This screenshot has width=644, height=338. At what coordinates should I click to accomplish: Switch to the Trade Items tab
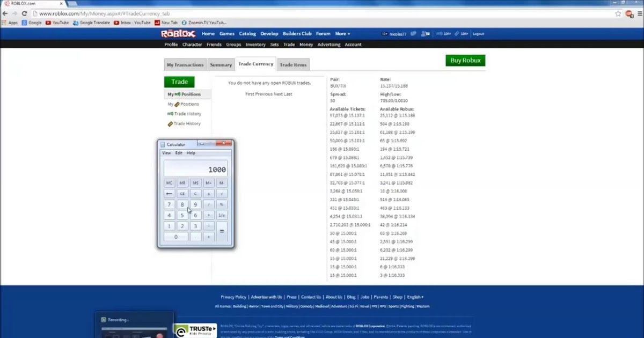click(293, 65)
